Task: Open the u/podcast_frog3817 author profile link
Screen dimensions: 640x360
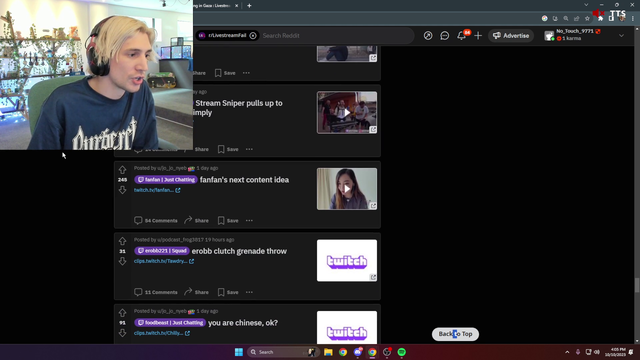Action: 180,240
